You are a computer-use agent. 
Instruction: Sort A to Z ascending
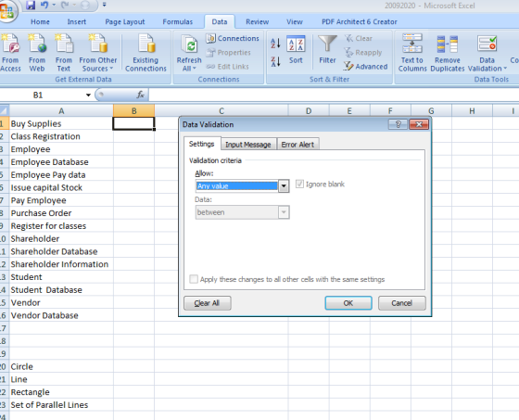(x=275, y=43)
